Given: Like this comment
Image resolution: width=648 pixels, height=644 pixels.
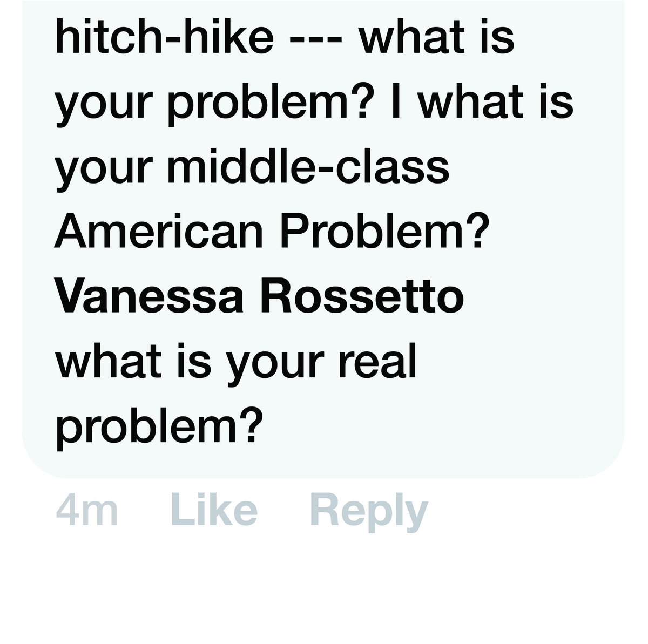Looking at the screenshot, I should pyautogui.click(x=214, y=511).
